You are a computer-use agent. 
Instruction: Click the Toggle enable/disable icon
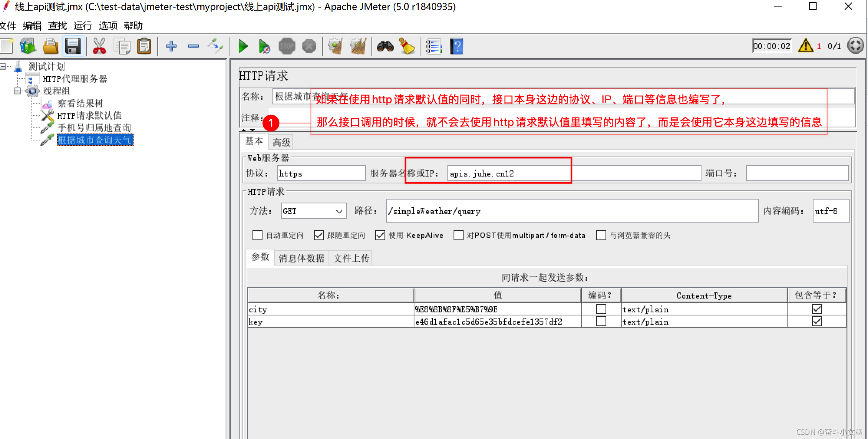click(216, 46)
